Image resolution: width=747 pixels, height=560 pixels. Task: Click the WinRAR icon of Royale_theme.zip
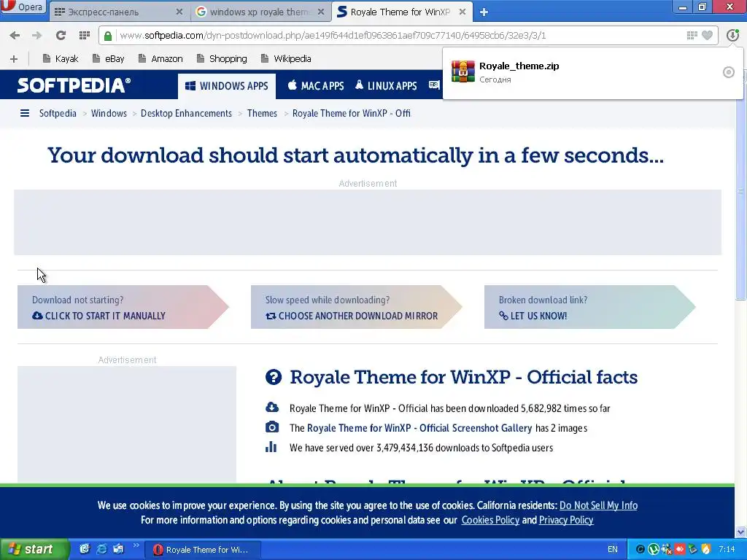462,71
